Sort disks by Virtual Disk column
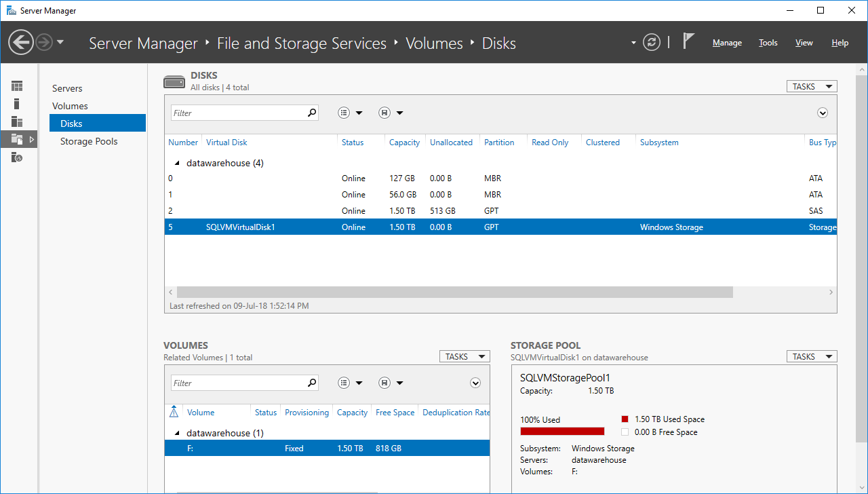 [x=226, y=142]
